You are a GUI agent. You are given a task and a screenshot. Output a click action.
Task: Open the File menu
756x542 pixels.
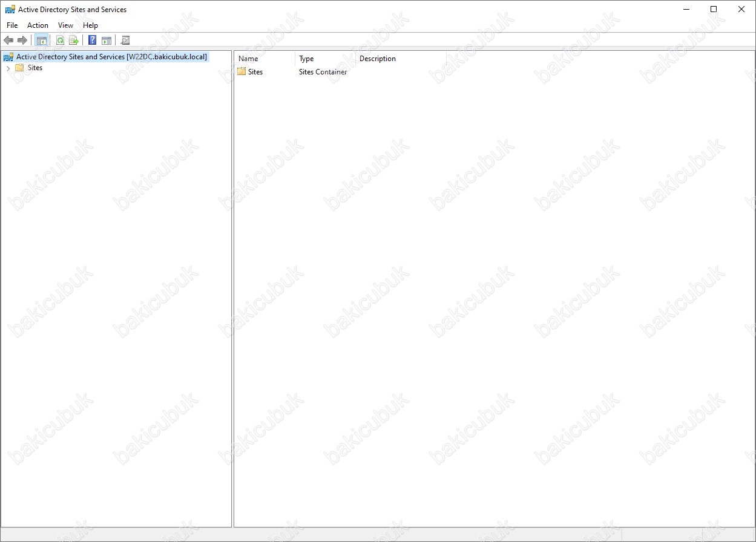click(x=12, y=25)
